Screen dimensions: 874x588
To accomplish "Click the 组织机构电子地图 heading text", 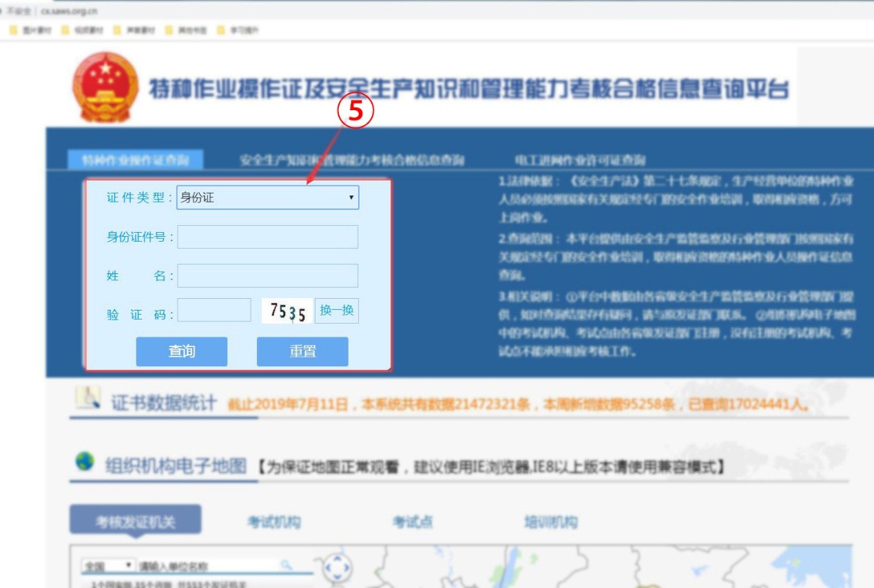I will (x=176, y=467).
